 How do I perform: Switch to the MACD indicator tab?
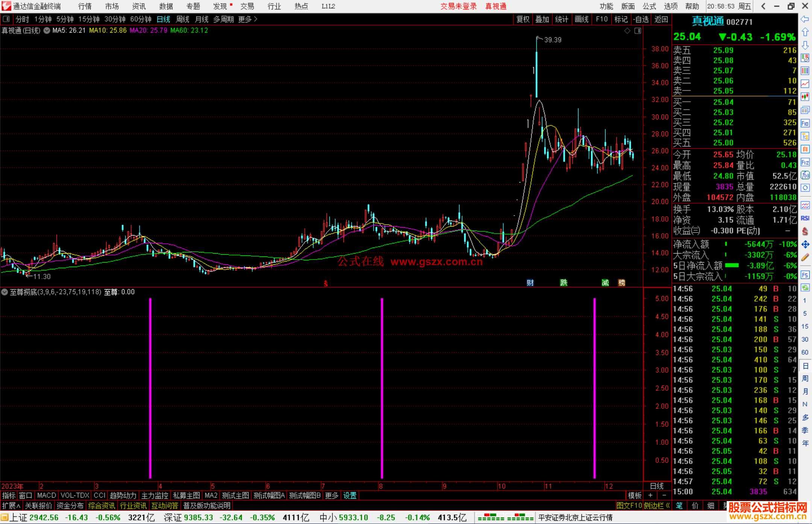47,495
